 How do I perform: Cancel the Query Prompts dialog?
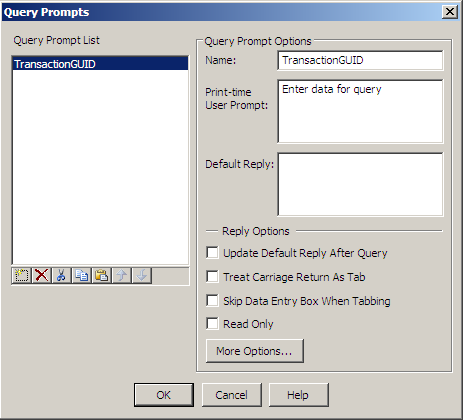click(232, 395)
